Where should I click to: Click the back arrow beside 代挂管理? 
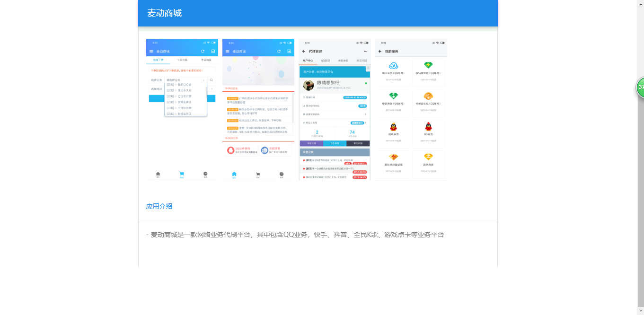tap(304, 51)
